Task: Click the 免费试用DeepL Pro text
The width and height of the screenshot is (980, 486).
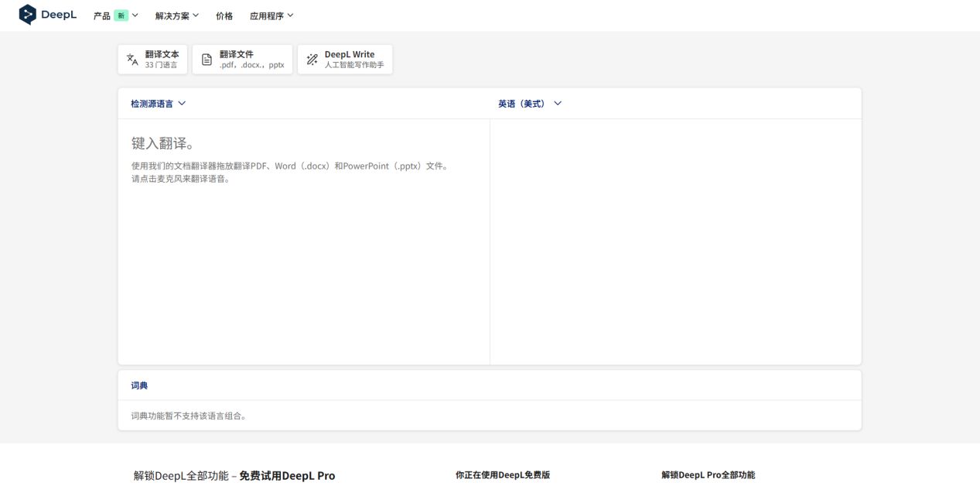Action: (287, 476)
